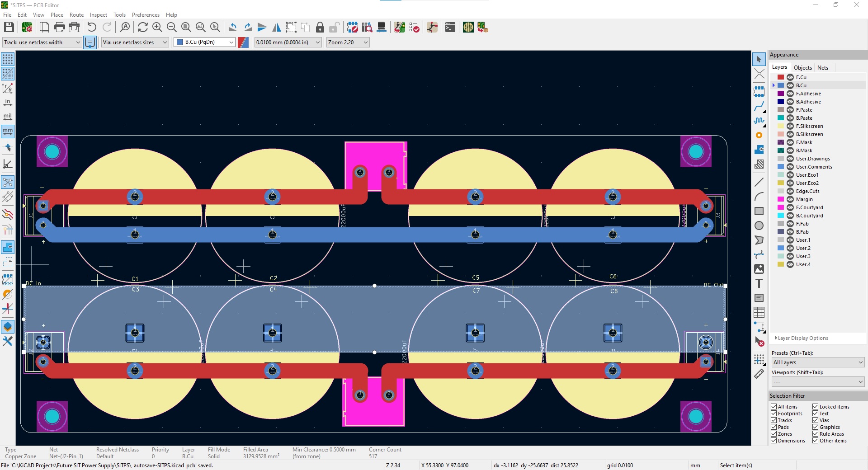Open the Zoom 2.20 dropdown
The image size is (868, 470).
click(x=348, y=42)
